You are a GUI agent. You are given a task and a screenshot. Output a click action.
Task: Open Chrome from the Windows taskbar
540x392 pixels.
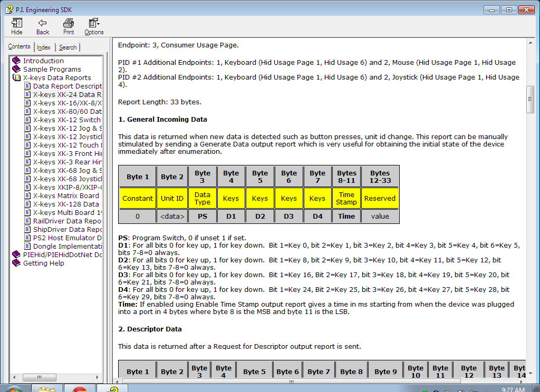coord(80,388)
